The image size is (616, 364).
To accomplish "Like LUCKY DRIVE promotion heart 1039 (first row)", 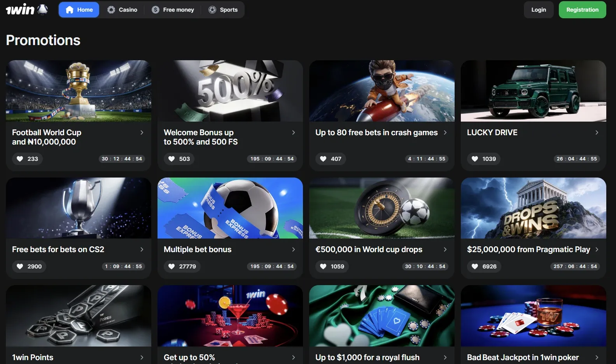I will pyautogui.click(x=484, y=158).
